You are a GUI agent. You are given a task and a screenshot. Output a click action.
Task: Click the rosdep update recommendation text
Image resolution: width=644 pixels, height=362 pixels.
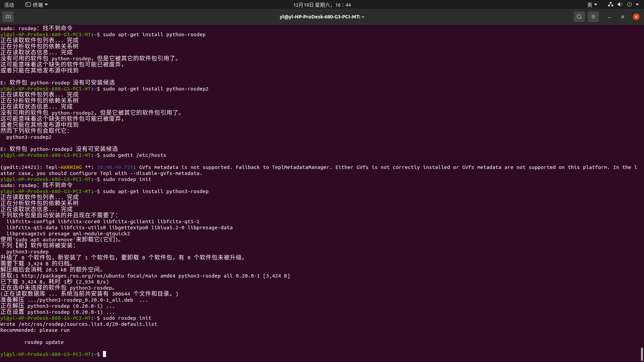pos(44,342)
